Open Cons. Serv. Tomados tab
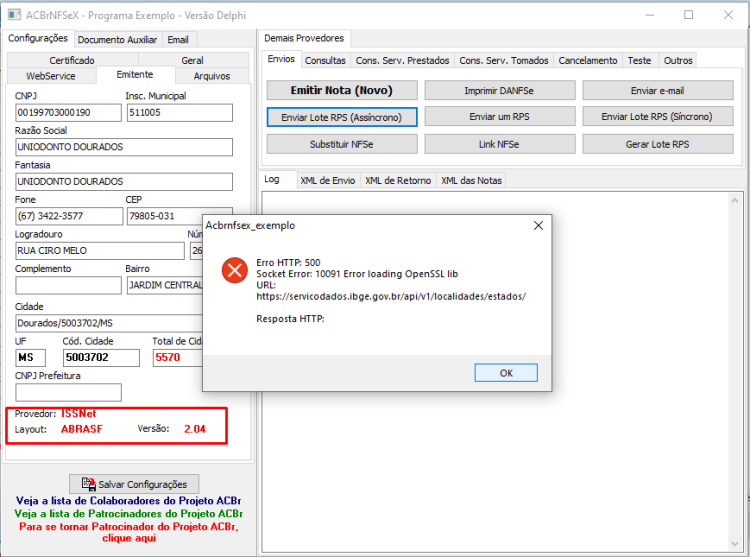Image resolution: width=750 pixels, height=557 pixels. click(x=504, y=61)
